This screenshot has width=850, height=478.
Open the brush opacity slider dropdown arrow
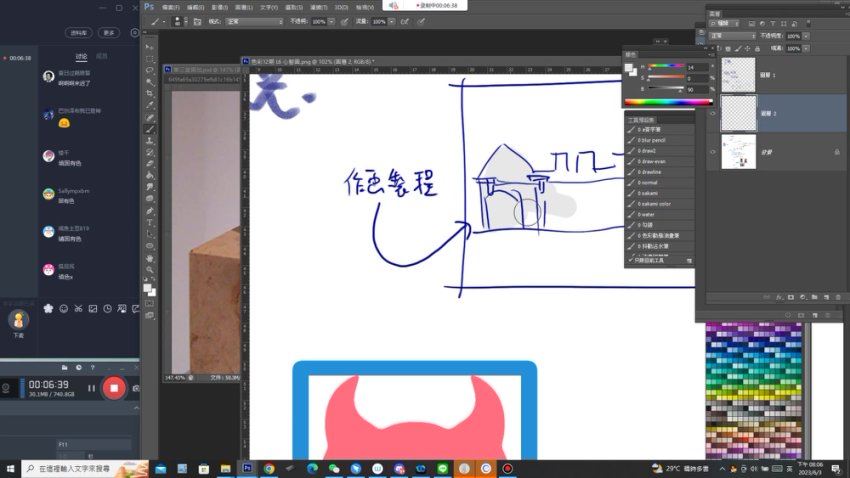(x=331, y=22)
